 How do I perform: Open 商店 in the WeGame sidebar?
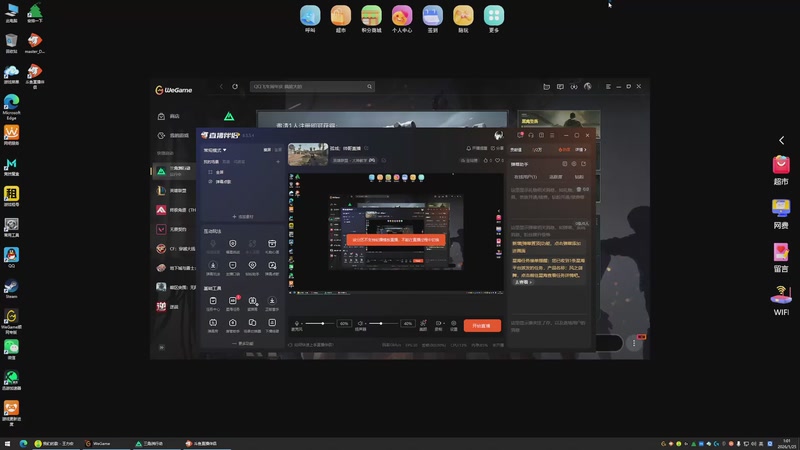(169, 116)
